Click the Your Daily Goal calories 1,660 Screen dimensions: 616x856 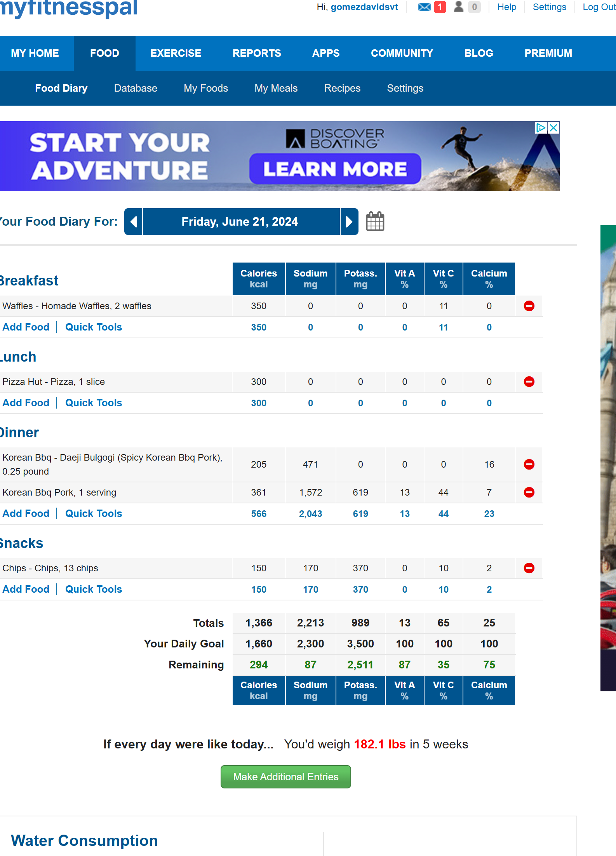(259, 644)
